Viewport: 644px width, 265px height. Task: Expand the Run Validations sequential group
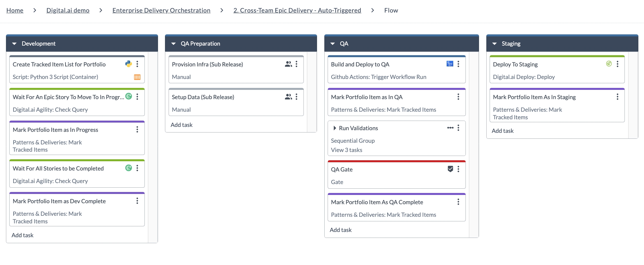click(x=335, y=128)
